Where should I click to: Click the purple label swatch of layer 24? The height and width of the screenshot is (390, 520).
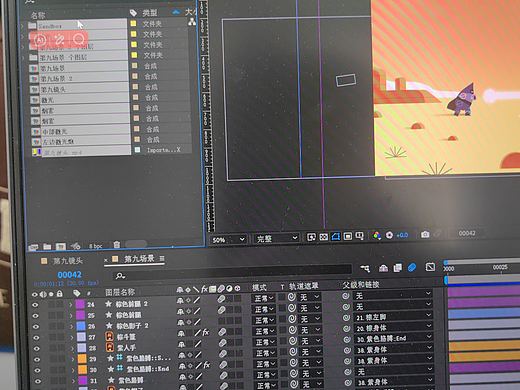click(x=80, y=304)
